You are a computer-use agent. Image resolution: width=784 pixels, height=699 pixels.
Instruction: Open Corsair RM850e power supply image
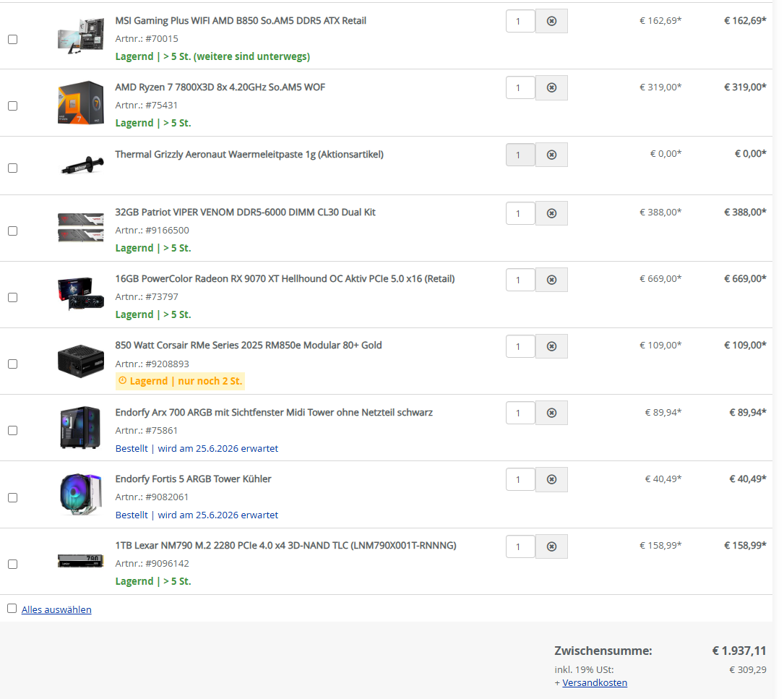tap(80, 361)
